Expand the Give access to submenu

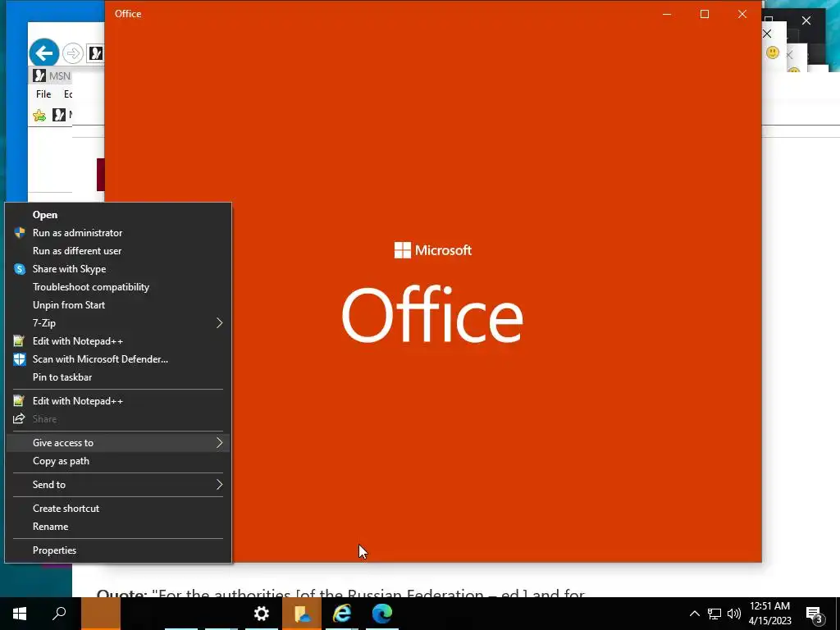(x=118, y=443)
